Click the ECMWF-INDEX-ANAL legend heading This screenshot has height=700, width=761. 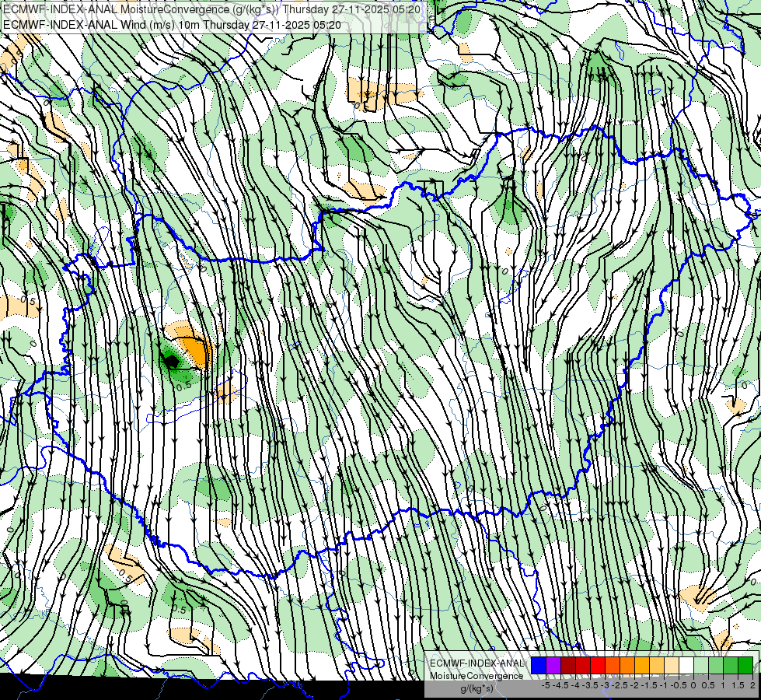pos(476,663)
